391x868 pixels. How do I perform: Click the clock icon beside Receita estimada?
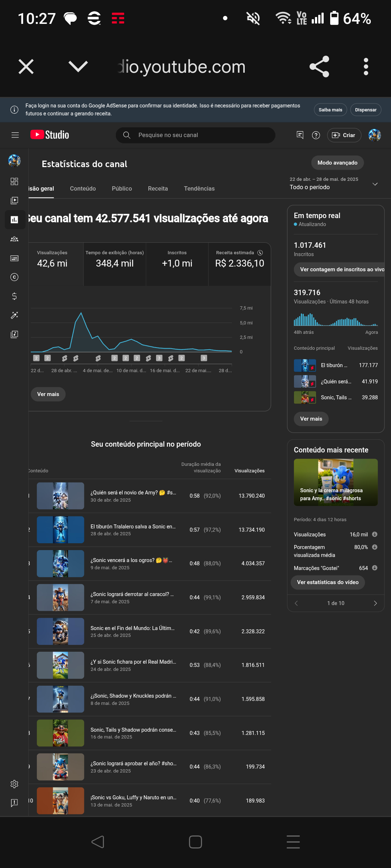[260, 253]
